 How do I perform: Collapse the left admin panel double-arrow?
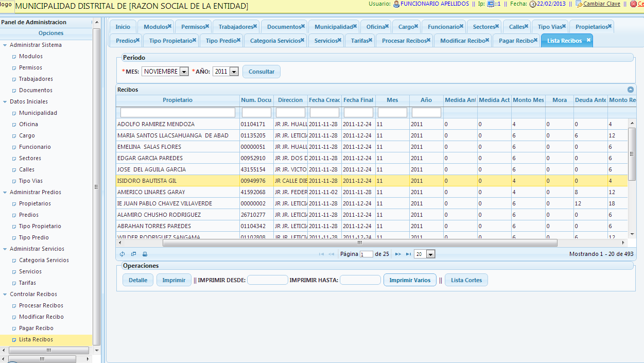(96, 23)
